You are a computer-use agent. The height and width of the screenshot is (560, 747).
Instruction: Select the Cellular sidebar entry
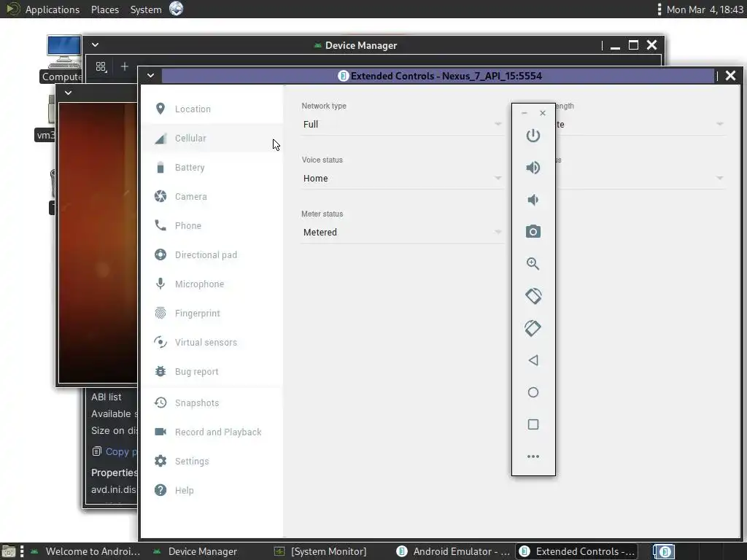tap(212, 138)
